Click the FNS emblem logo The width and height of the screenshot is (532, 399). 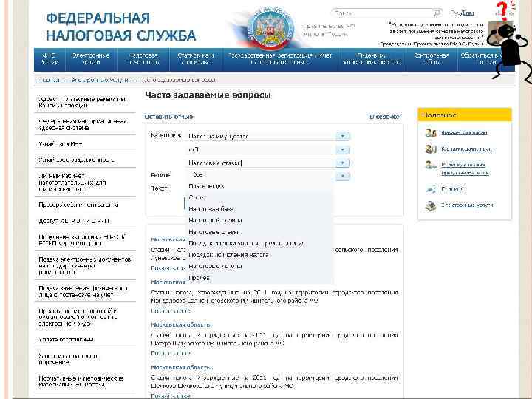pos(270,28)
